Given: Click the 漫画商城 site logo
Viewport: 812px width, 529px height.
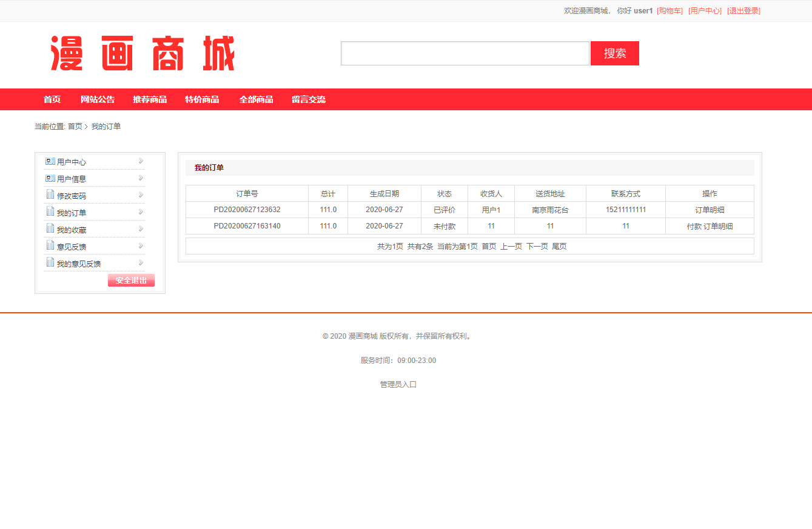Looking at the screenshot, I should [143, 53].
